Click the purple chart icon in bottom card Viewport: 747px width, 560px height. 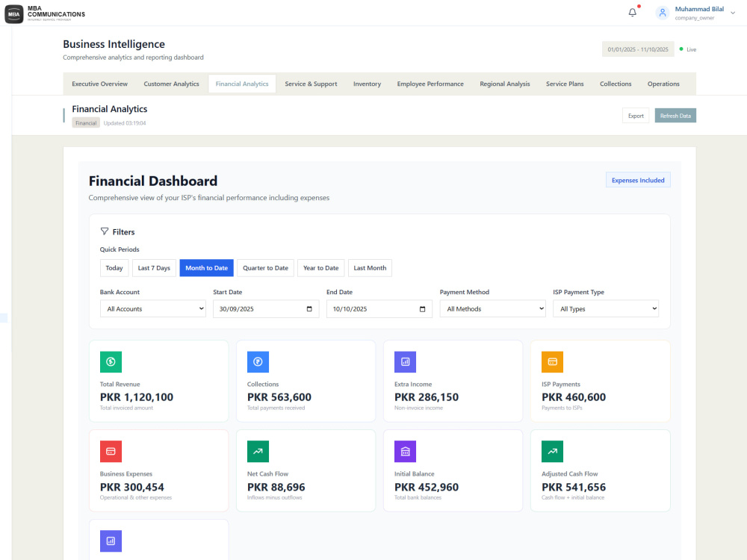coord(111,541)
